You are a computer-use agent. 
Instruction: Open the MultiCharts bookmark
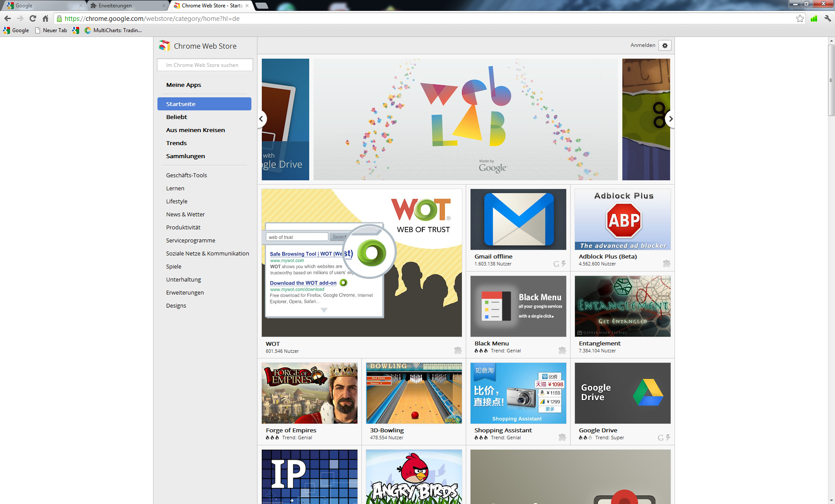point(113,30)
